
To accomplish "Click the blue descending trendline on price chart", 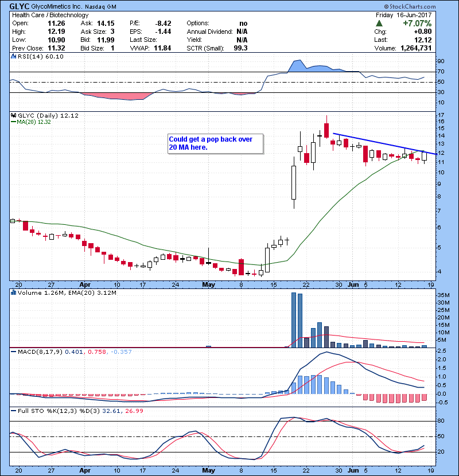I will click(x=385, y=144).
